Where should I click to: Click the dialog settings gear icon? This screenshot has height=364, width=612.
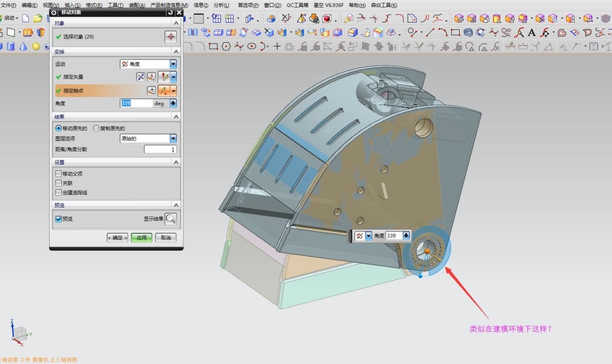[54, 12]
